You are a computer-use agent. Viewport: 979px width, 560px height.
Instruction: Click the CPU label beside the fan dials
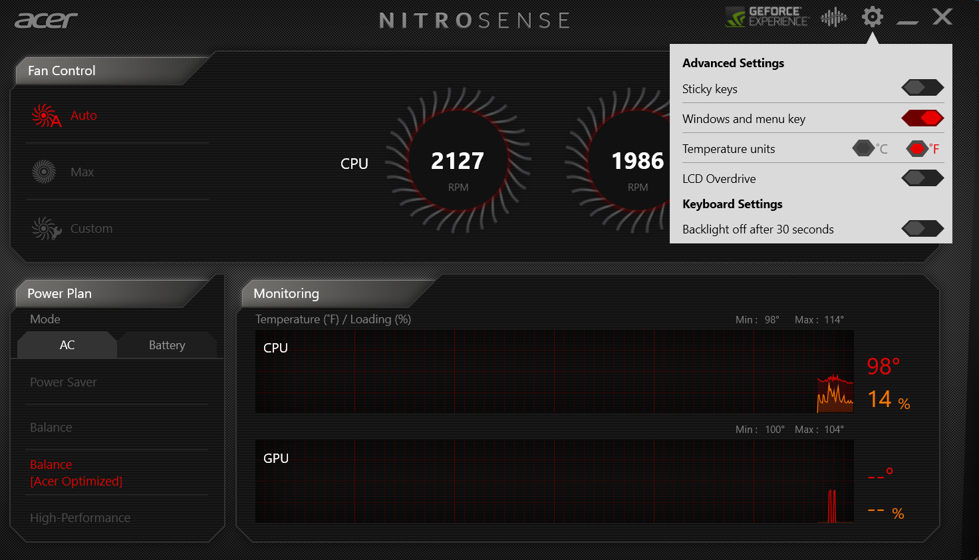click(x=354, y=164)
